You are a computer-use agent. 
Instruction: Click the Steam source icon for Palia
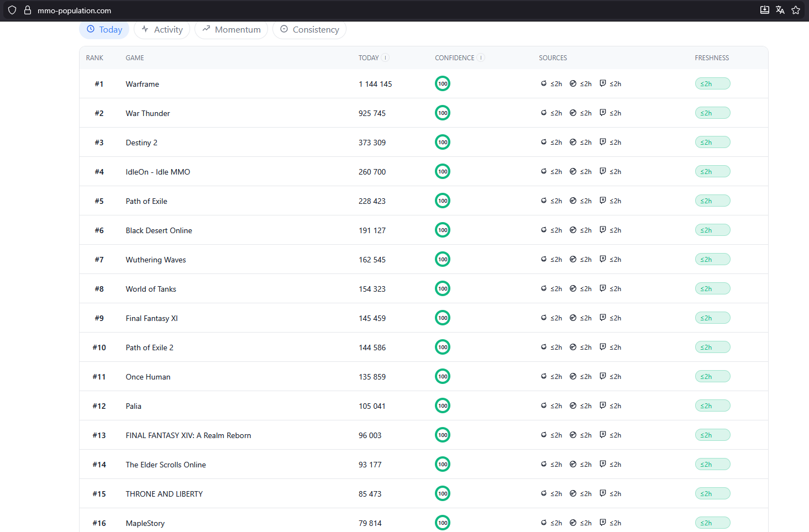573,405
